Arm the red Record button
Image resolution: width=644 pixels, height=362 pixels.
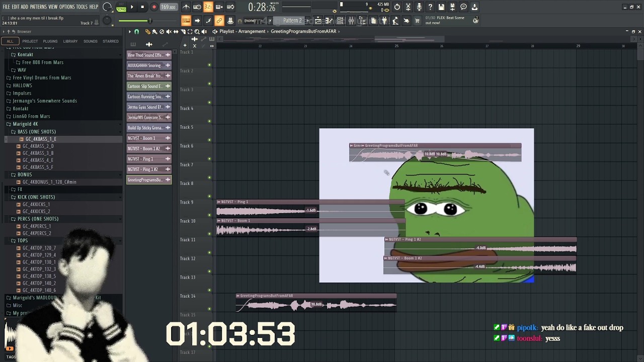(154, 7)
